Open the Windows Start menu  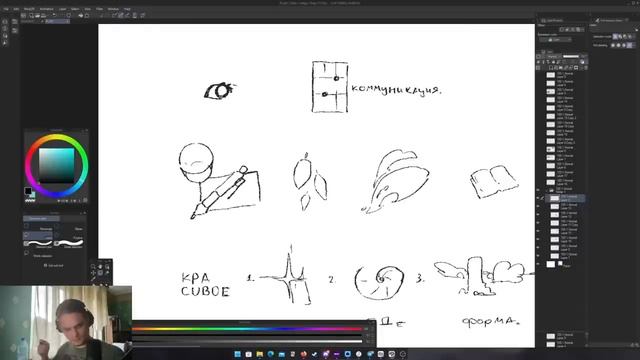pyautogui.click(x=238, y=354)
